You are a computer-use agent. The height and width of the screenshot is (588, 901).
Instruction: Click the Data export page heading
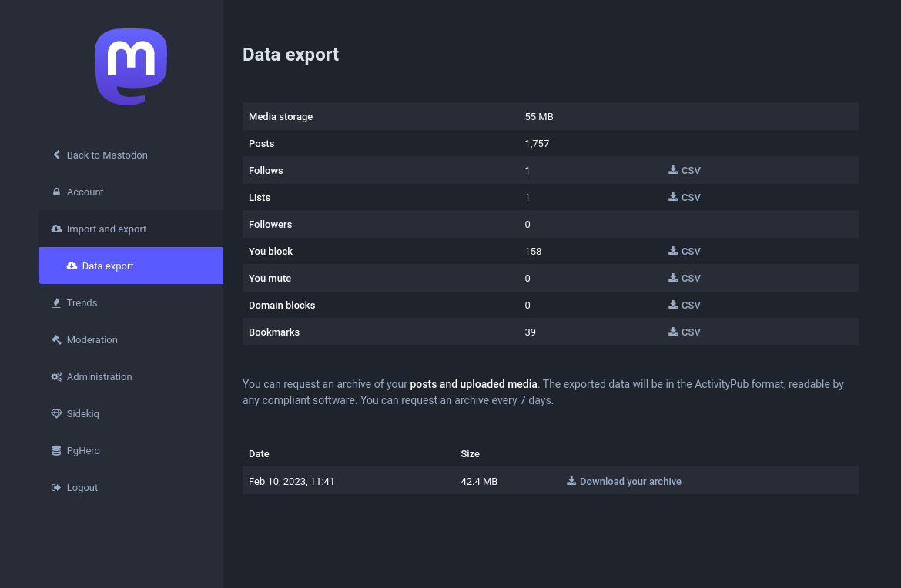(291, 55)
